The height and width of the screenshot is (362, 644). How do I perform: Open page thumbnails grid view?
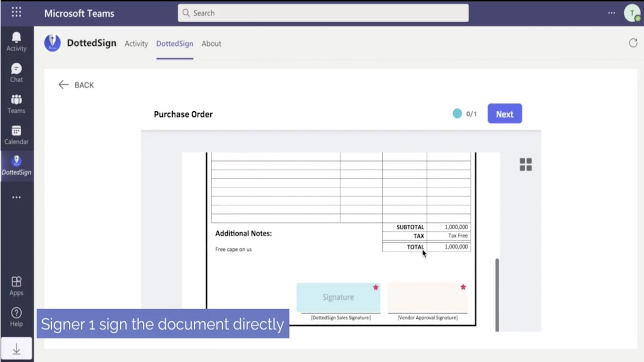pos(526,165)
